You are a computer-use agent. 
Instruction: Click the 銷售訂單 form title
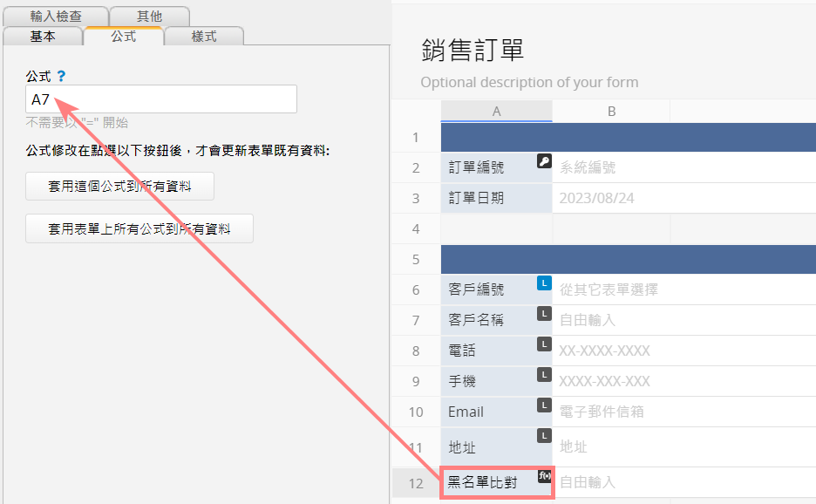(472, 51)
